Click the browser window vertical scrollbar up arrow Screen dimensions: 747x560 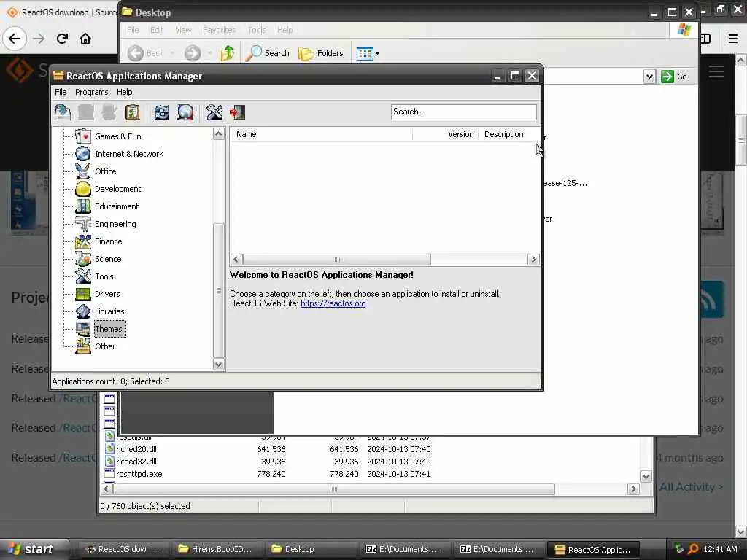[741, 60]
